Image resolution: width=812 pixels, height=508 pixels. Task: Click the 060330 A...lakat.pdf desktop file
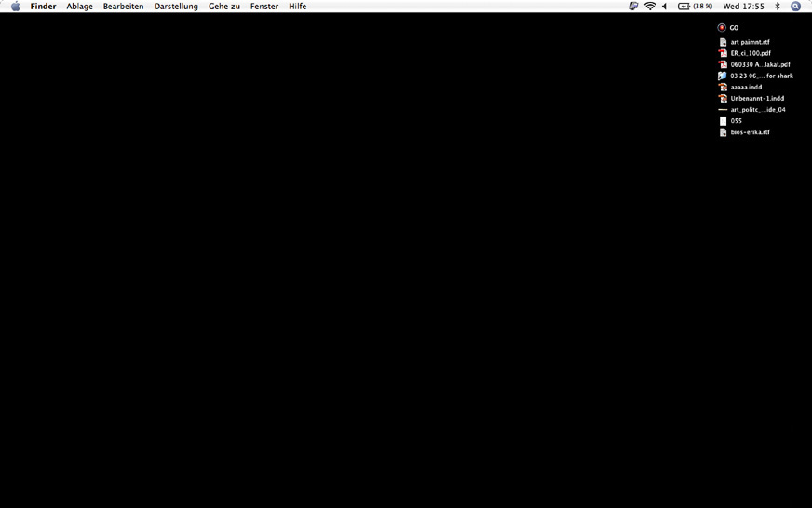[723, 64]
